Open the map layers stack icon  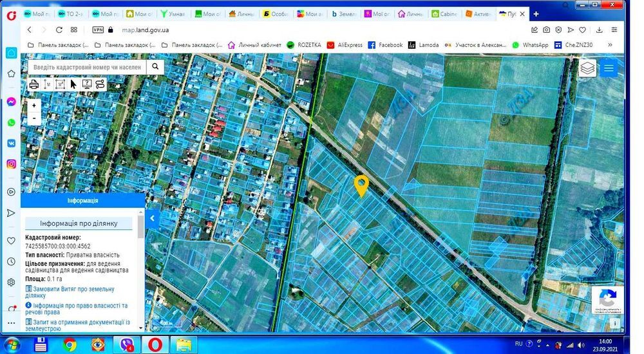pyautogui.click(x=587, y=68)
